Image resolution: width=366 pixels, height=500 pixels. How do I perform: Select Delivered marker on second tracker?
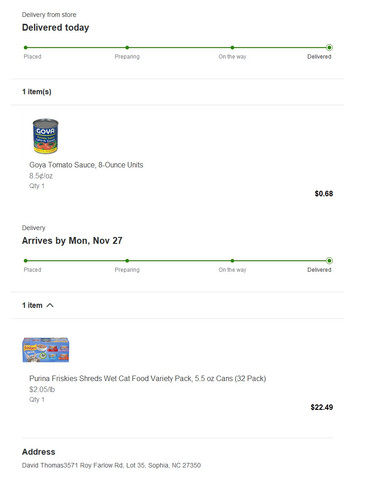click(329, 261)
